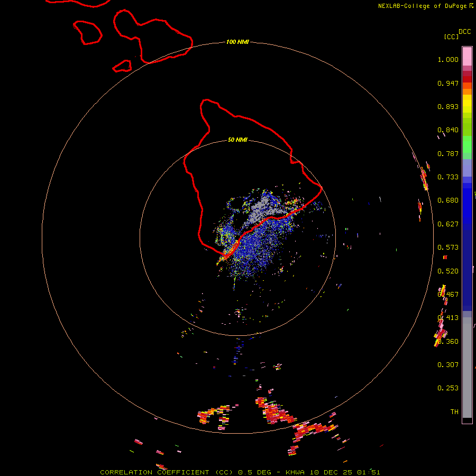The height and width of the screenshot is (476, 476).
Task: Click the red echo cluster near southern 100 NMI ring
Action: click(277, 414)
